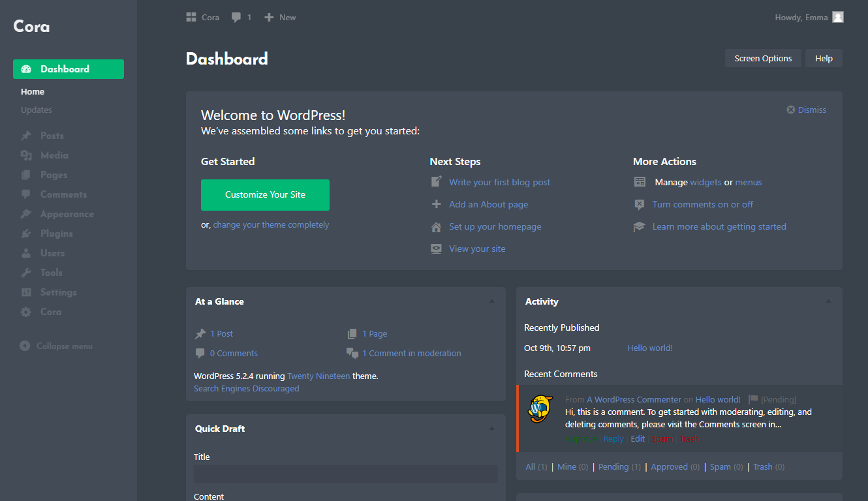Viewport: 868px width, 501px height.
Task: Open the Plugins plug icon in sidebar
Action: click(26, 234)
